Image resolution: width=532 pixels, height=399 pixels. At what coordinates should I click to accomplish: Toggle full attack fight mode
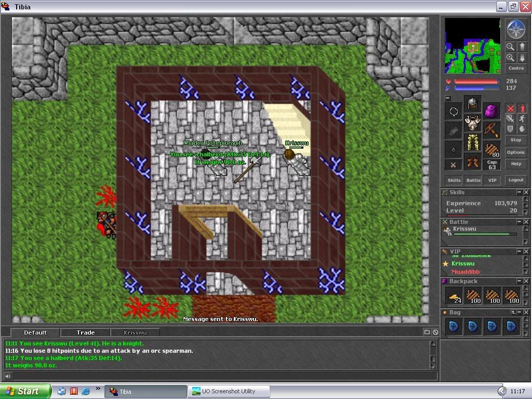(510, 108)
